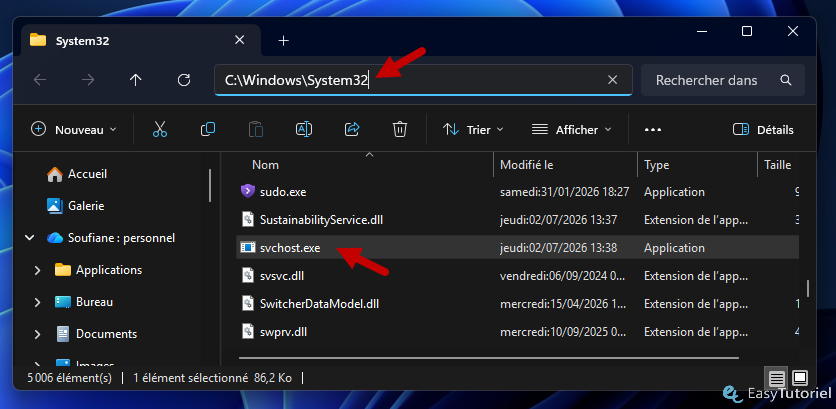Image resolution: width=836 pixels, height=409 pixels.
Task: Share the selected file
Action: [x=352, y=129]
